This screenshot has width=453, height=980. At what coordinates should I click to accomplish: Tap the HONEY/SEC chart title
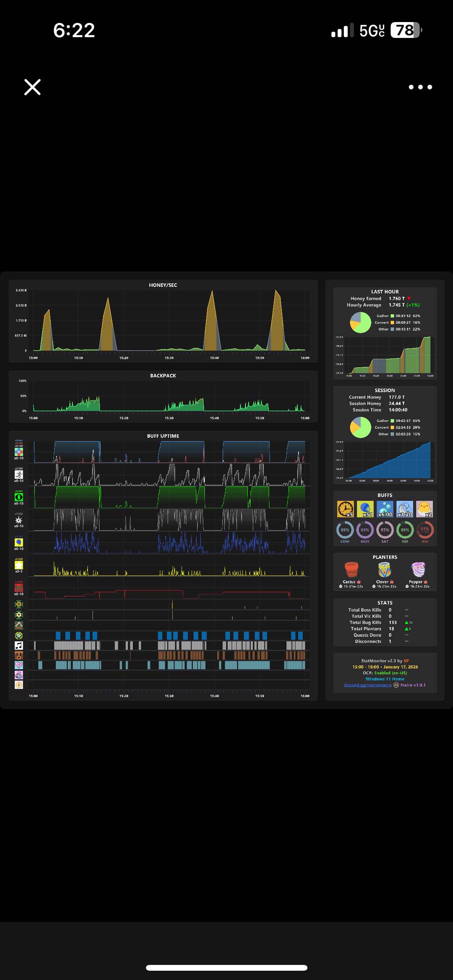coord(163,285)
